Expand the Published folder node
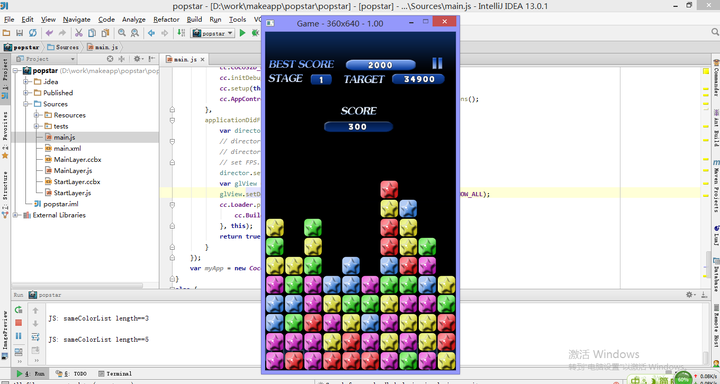This screenshot has height=384, width=720. point(26,93)
